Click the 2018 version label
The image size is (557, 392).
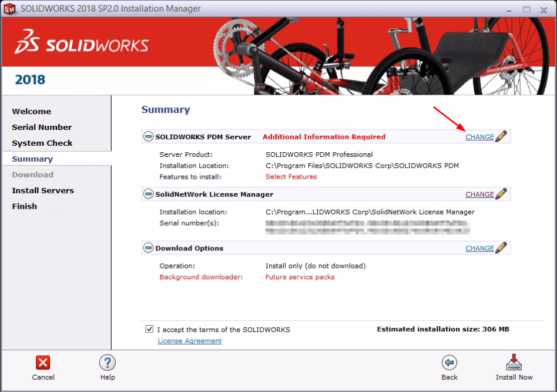coord(30,79)
